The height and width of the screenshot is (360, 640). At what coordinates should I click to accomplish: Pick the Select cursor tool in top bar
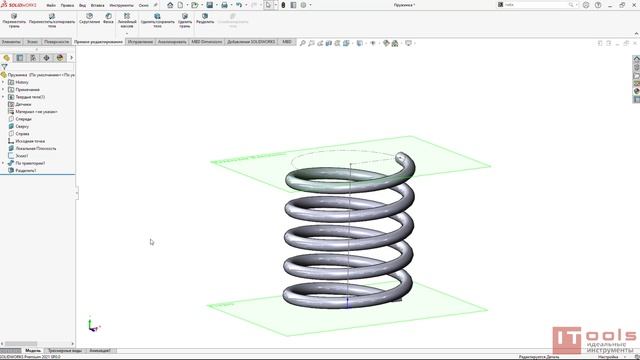click(268, 5)
